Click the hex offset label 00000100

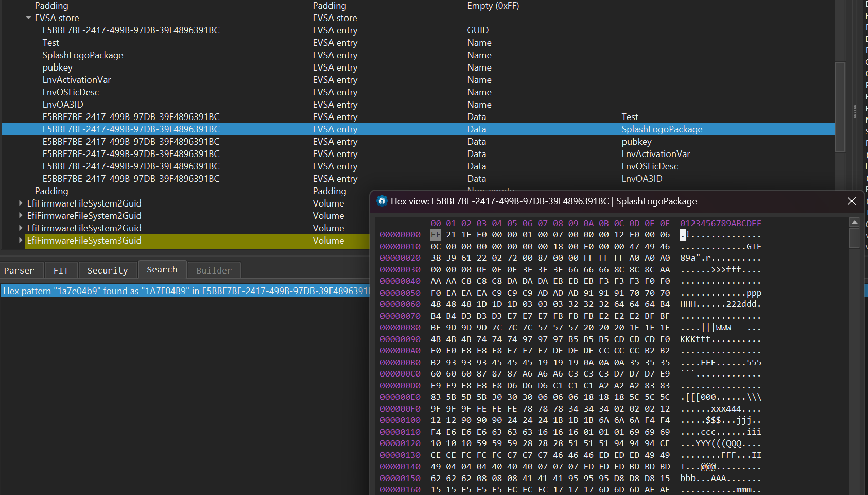point(400,420)
